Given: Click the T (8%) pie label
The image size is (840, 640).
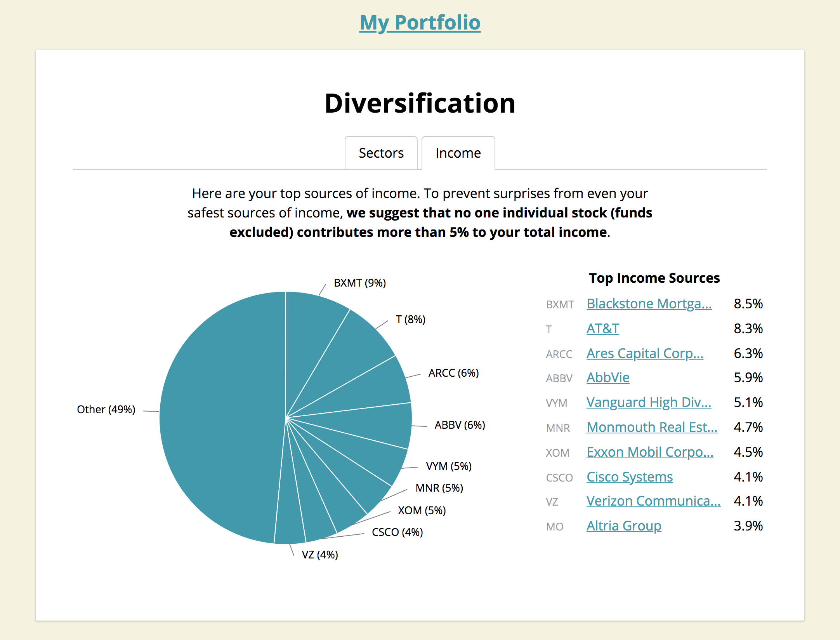Looking at the screenshot, I should pyautogui.click(x=410, y=319).
